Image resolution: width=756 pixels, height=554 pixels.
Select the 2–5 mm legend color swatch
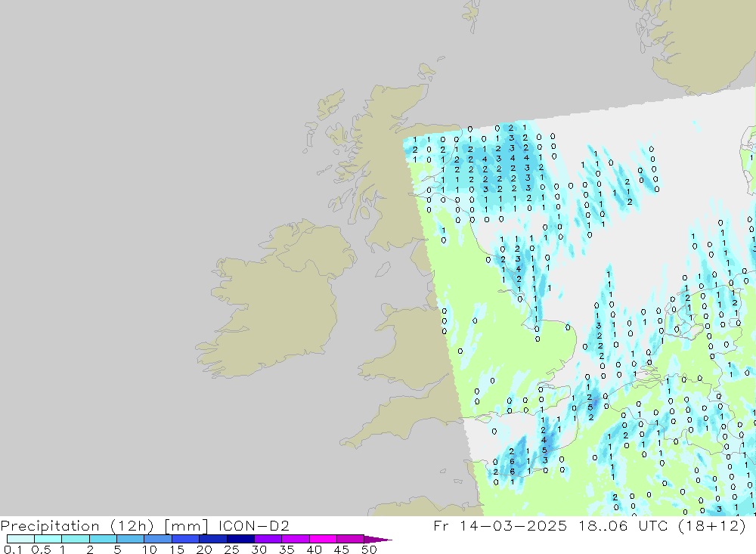coord(103,539)
